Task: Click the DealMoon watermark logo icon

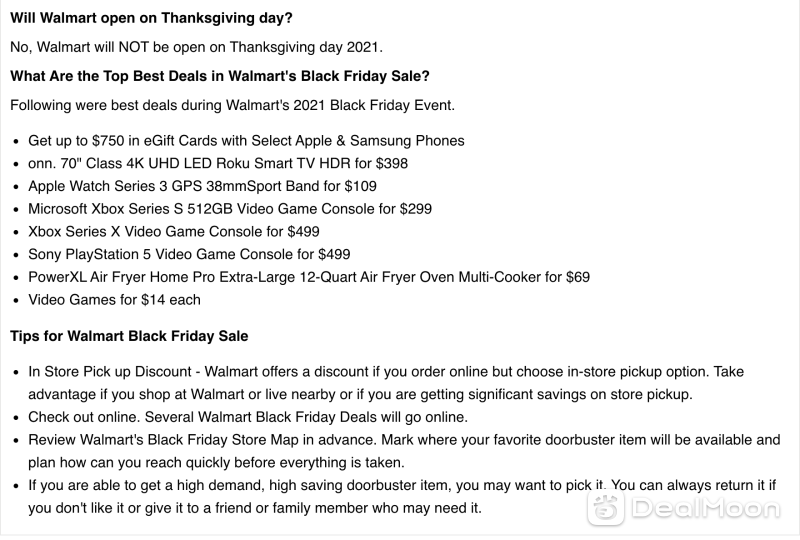Action: [605, 508]
